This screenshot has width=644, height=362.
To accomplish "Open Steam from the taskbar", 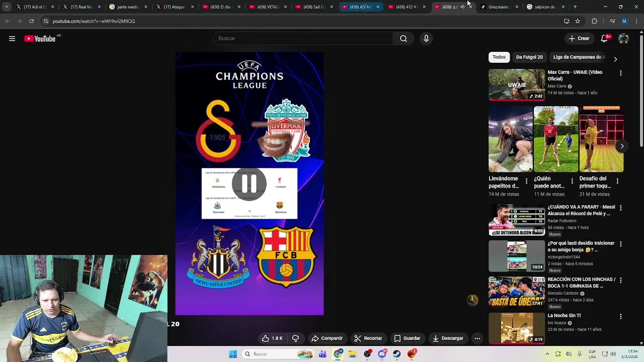I will (x=397, y=354).
